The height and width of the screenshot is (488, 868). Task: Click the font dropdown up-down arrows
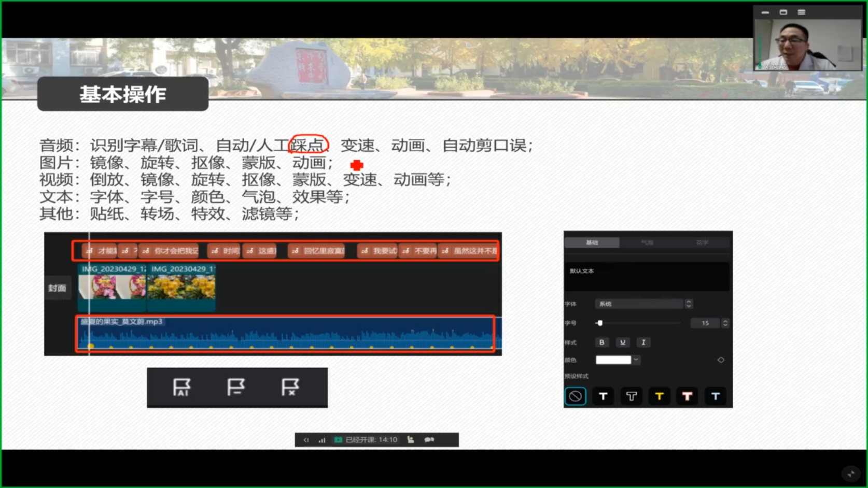(x=689, y=304)
